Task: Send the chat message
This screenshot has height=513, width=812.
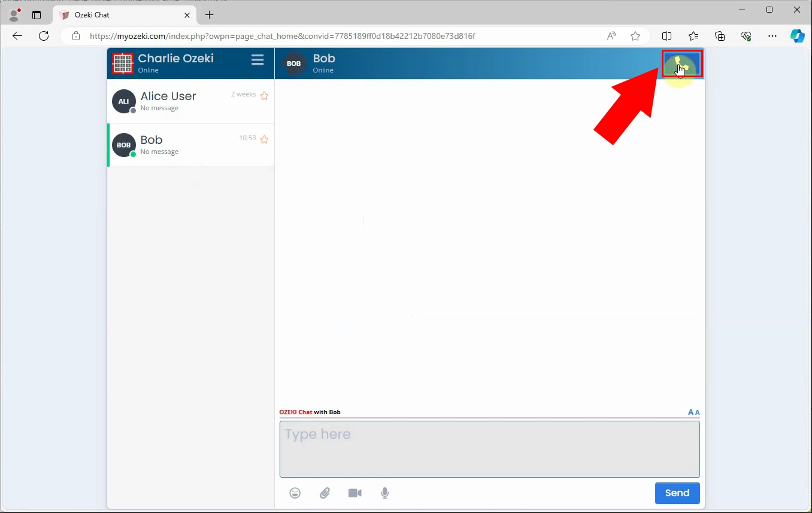Action: [677, 493]
